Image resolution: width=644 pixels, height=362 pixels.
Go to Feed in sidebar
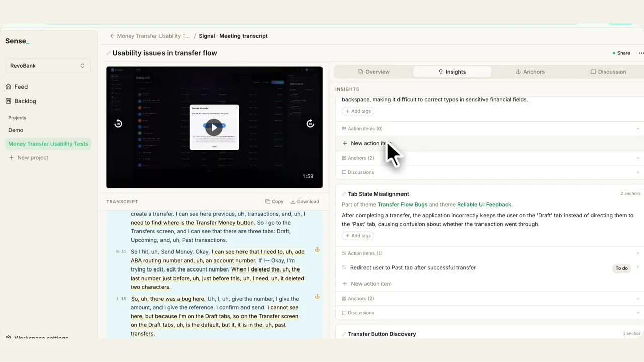[x=21, y=87]
